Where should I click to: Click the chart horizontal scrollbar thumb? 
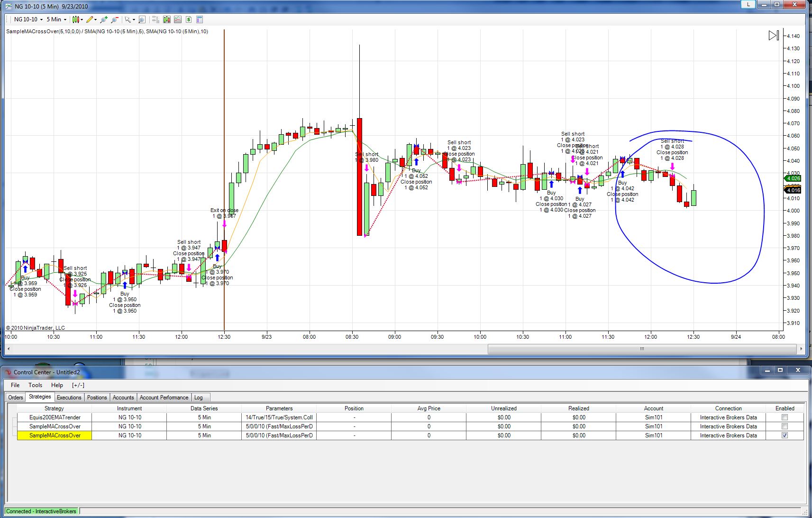pyautogui.click(x=642, y=349)
